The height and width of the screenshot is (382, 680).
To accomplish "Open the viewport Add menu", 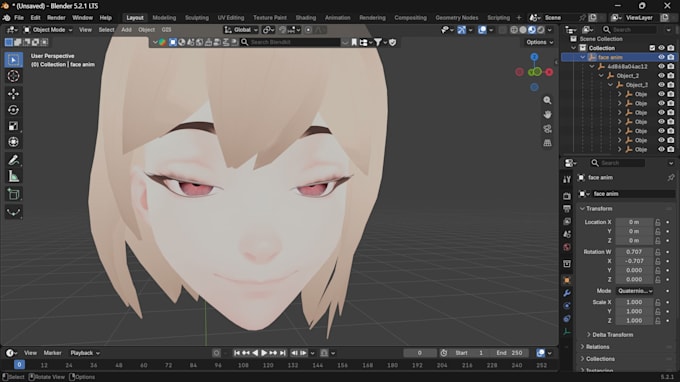I will coord(126,30).
